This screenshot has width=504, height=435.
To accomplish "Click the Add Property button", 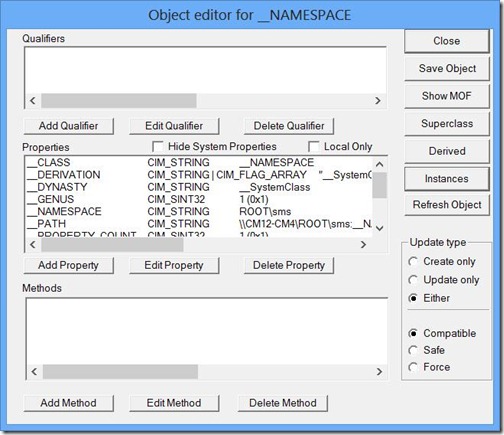I will [x=69, y=265].
